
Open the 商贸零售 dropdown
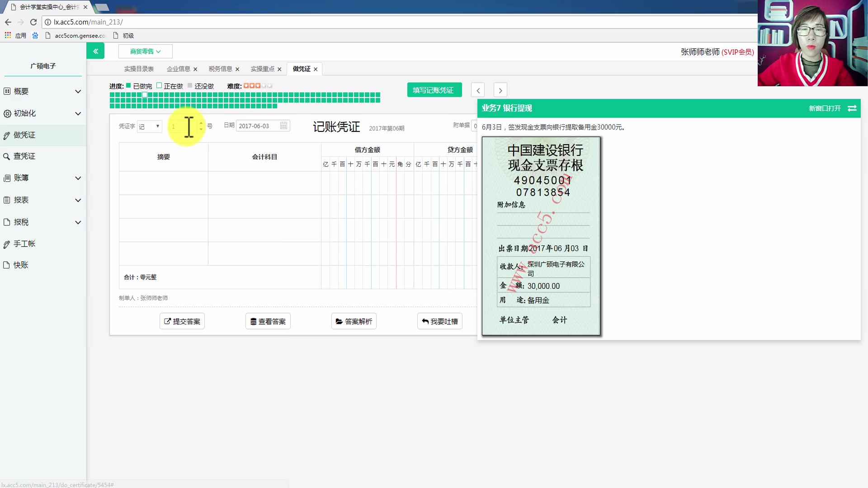tap(145, 52)
